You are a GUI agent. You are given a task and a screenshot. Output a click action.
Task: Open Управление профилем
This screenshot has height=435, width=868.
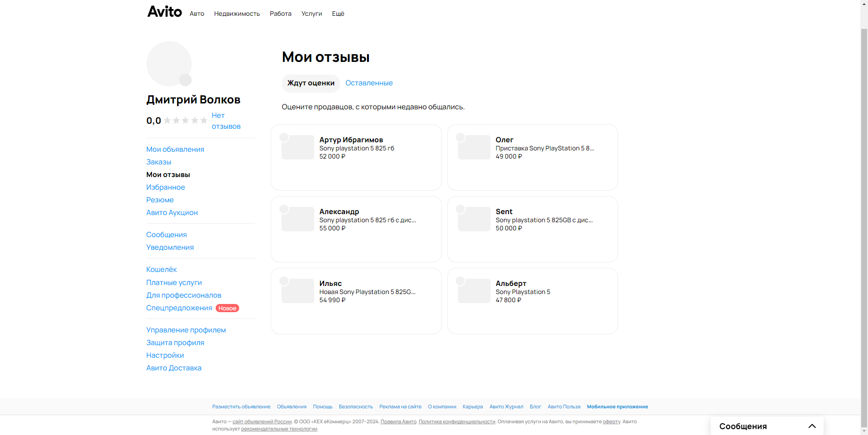coord(186,330)
